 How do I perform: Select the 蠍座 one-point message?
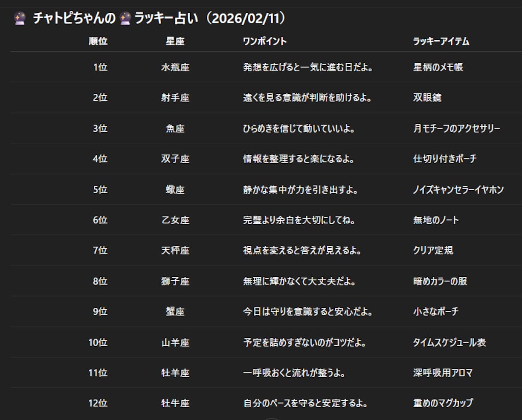tap(302, 190)
